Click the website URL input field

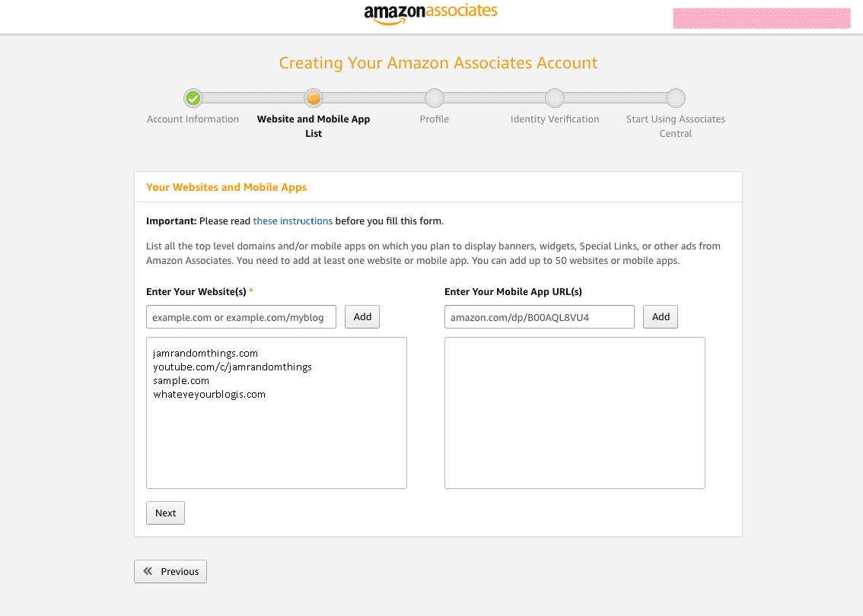[x=240, y=316]
